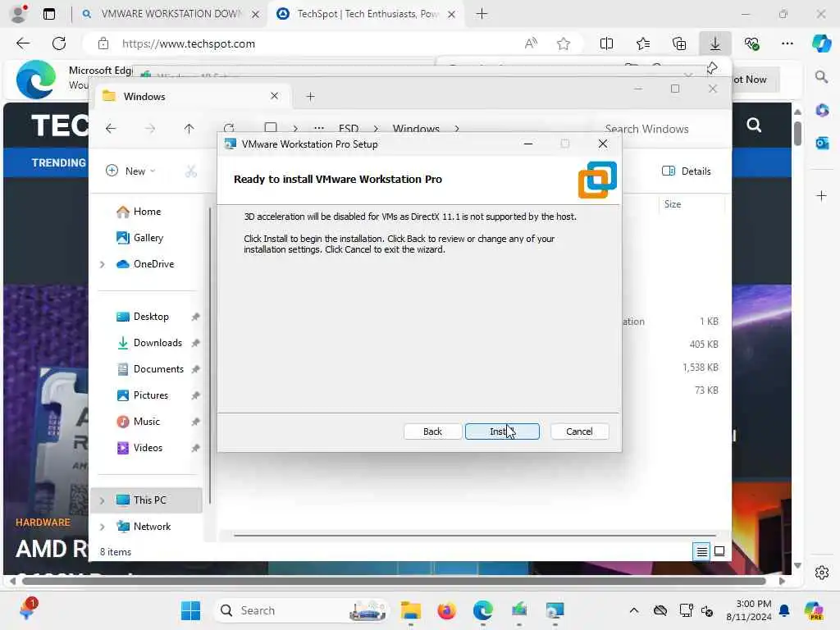Switch to VMWARE WORKSTATION DOWN browser tab
This screenshot has width=840, height=630.
pyautogui.click(x=170, y=14)
